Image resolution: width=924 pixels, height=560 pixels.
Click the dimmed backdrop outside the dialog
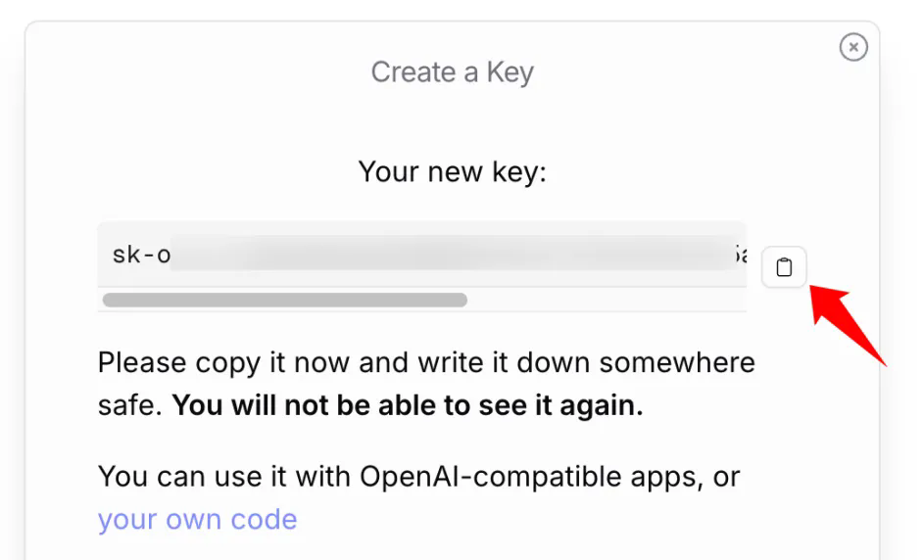coord(12,295)
